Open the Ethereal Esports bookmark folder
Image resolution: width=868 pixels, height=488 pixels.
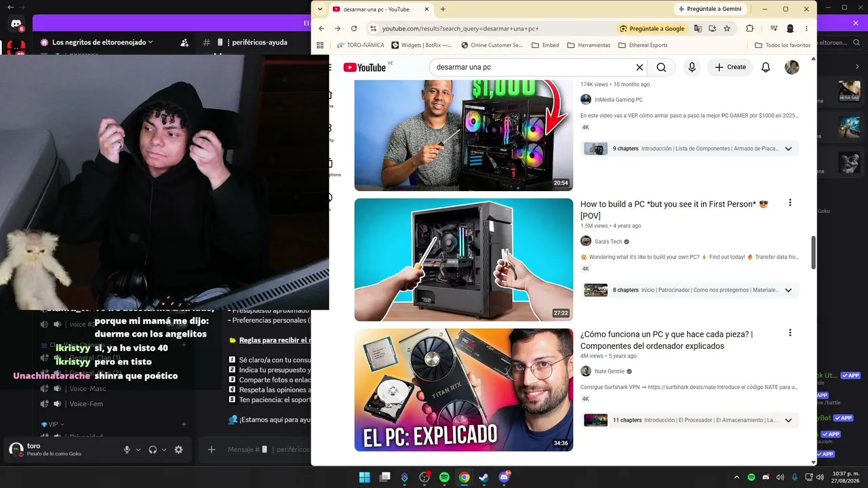[643, 45]
